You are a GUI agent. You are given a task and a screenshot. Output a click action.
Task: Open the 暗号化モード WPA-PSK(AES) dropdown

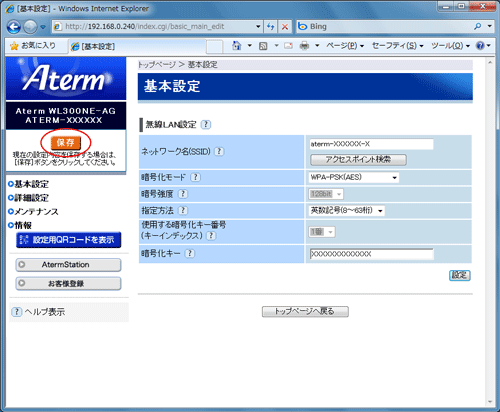[x=353, y=177]
